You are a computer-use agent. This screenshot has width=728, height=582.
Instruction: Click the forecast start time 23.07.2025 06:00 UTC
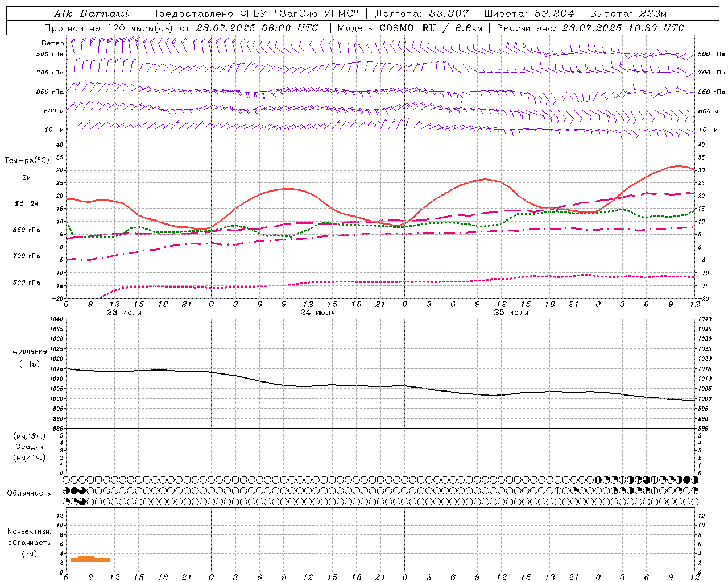click(257, 28)
